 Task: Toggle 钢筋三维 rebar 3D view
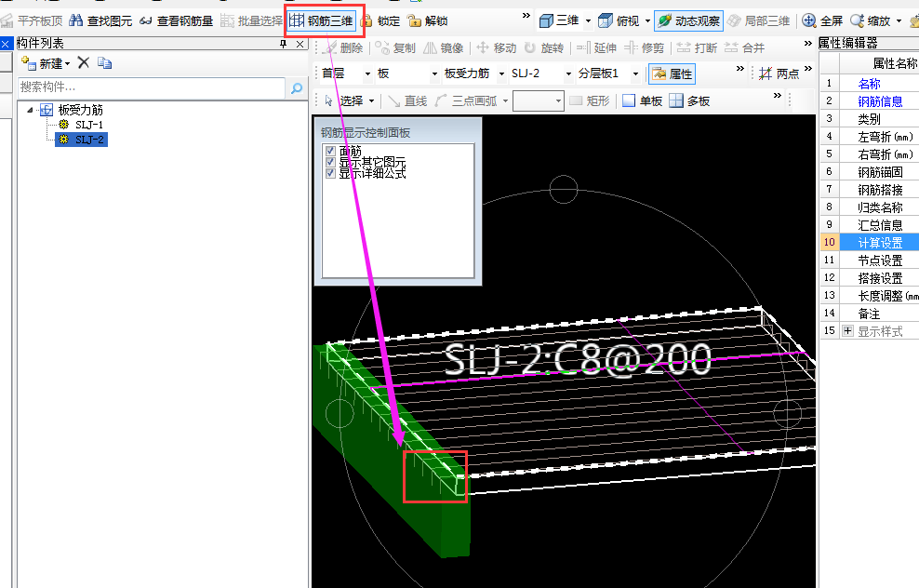point(322,21)
